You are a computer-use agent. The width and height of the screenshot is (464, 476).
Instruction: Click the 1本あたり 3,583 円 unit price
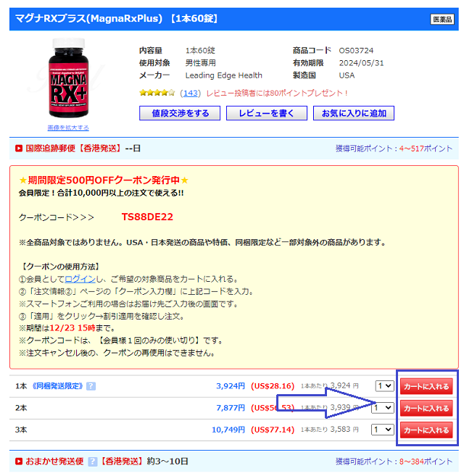click(x=330, y=429)
